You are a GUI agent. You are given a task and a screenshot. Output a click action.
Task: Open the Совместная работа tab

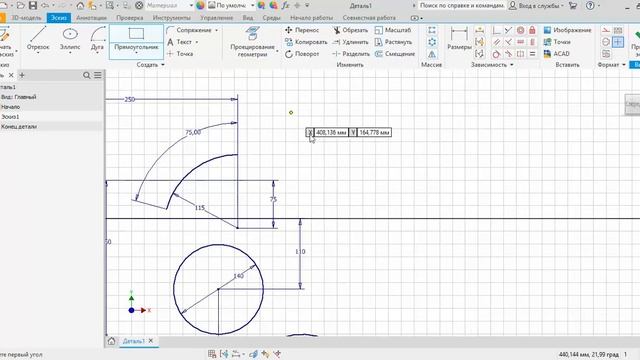[x=369, y=18]
